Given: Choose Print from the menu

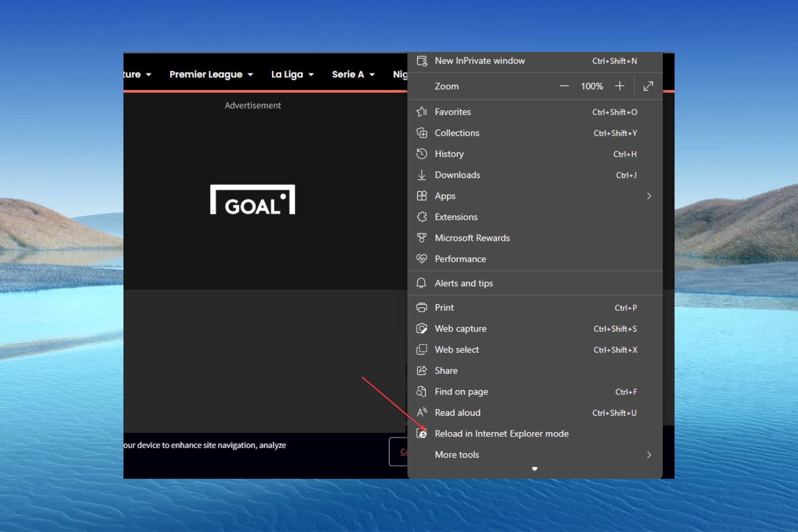Looking at the screenshot, I should pos(535,308).
